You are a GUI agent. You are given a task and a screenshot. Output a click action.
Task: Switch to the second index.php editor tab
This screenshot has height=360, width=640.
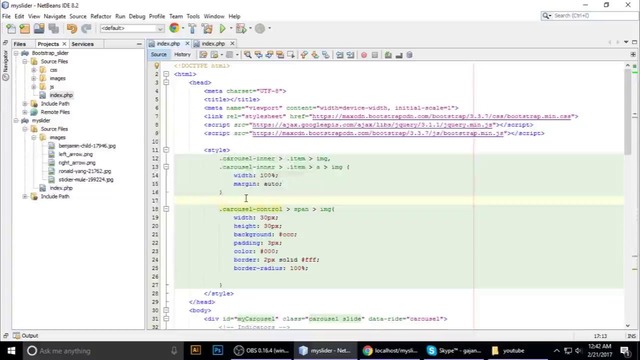pyautogui.click(x=213, y=43)
